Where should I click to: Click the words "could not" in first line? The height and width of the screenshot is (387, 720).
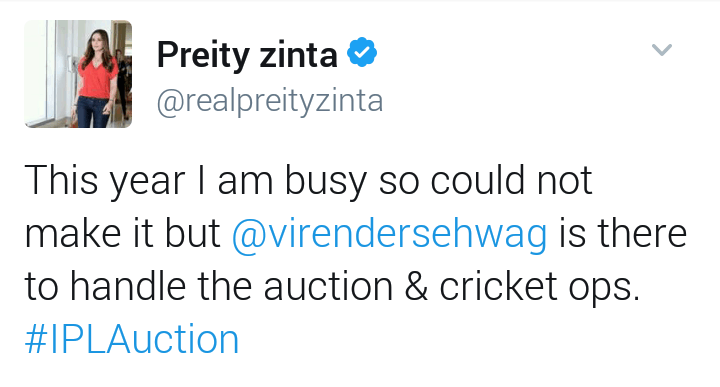511,180
